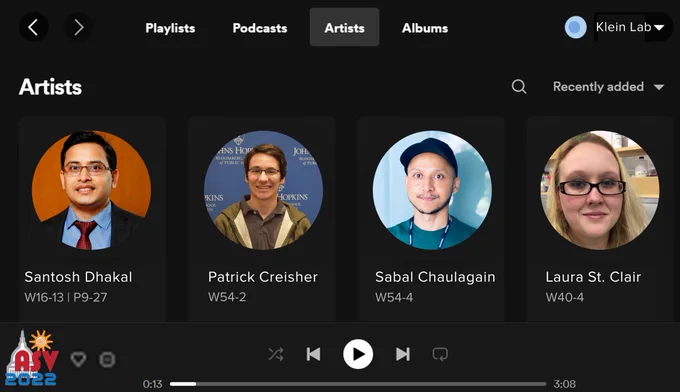Click the picture-in-picture icon beside heart
The height and width of the screenshot is (392, 680).
tap(107, 359)
